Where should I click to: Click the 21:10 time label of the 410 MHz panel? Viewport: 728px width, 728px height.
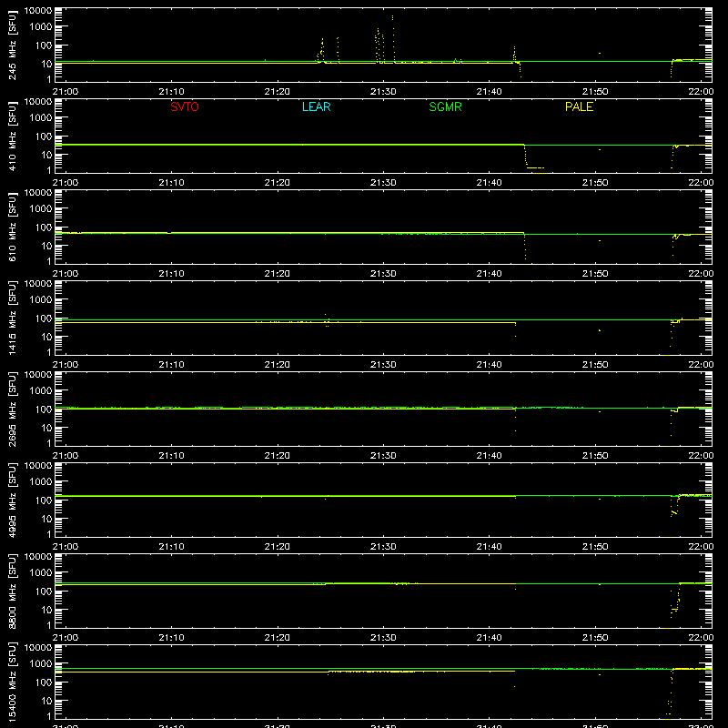[171, 183]
